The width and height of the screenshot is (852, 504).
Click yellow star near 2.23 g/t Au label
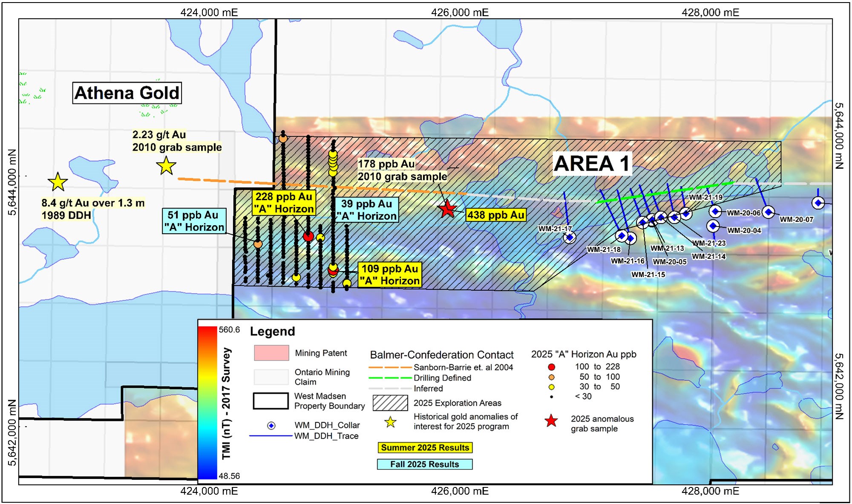click(166, 166)
